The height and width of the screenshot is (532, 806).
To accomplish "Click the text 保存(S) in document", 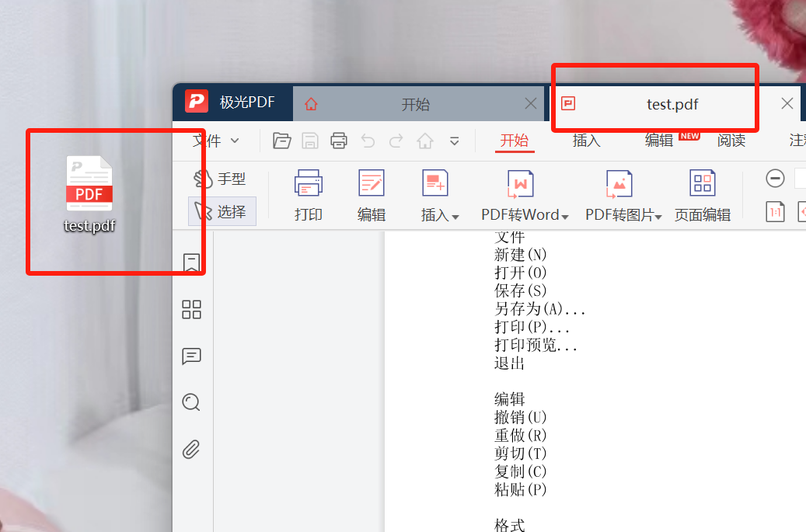I will point(520,290).
